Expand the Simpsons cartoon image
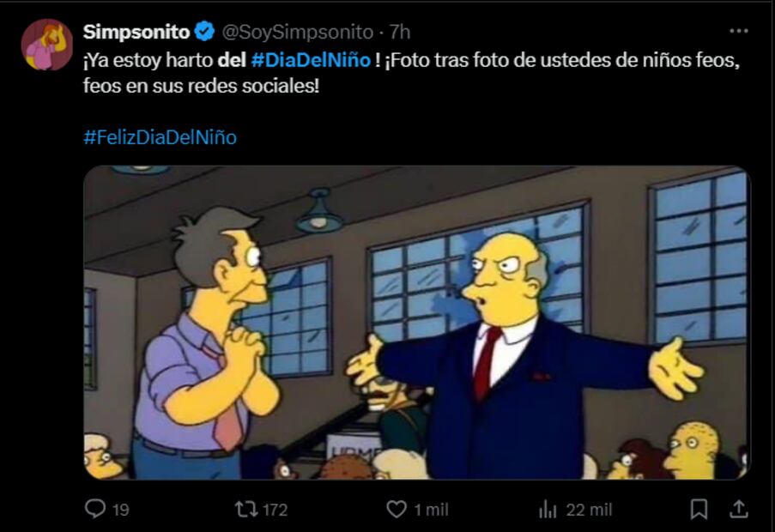775x532 pixels. (x=417, y=323)
